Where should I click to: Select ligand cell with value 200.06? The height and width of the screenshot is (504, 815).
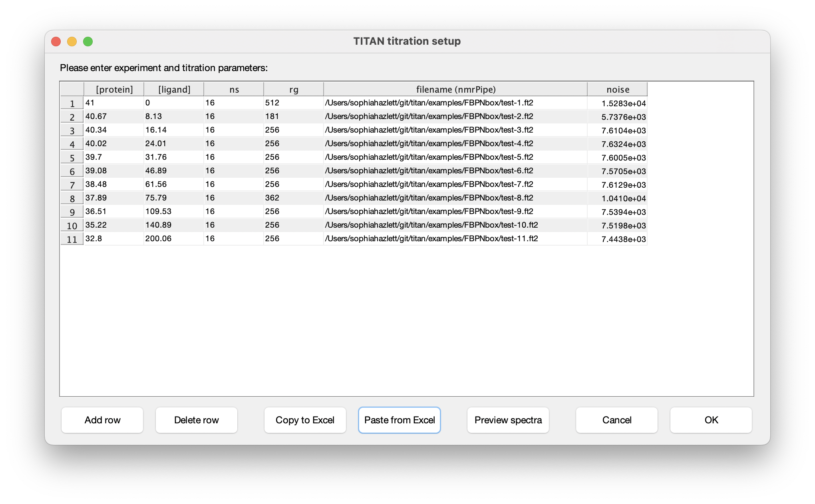coord(174,238)
